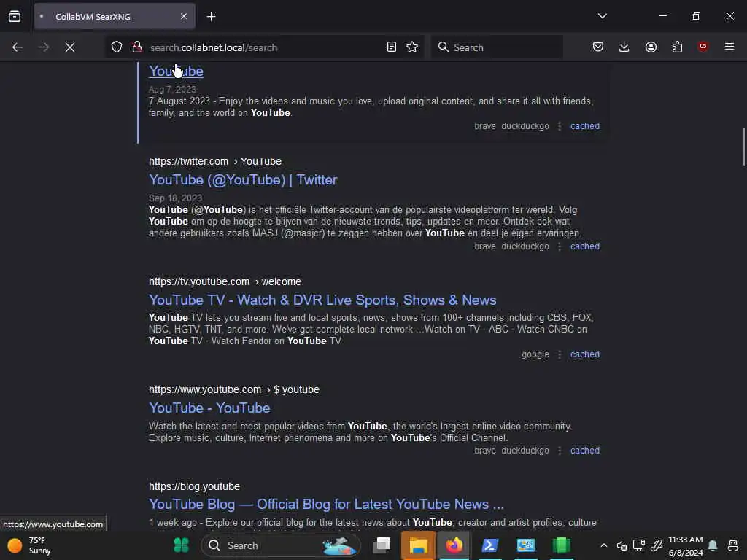Open Save to Pocket icon
Screen dimensions: 747x560
[x=598, y=47]
